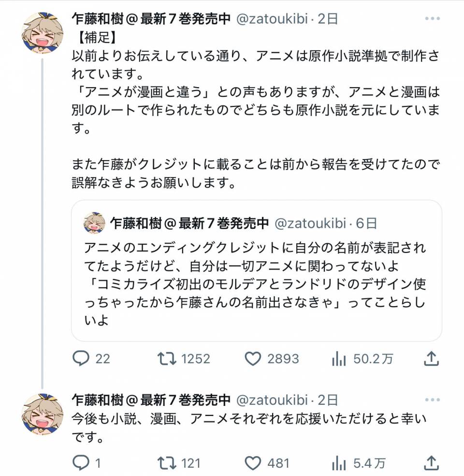Share the second tweet via share icon
This screenshot has width=464, height=476.
coord(431,463)
